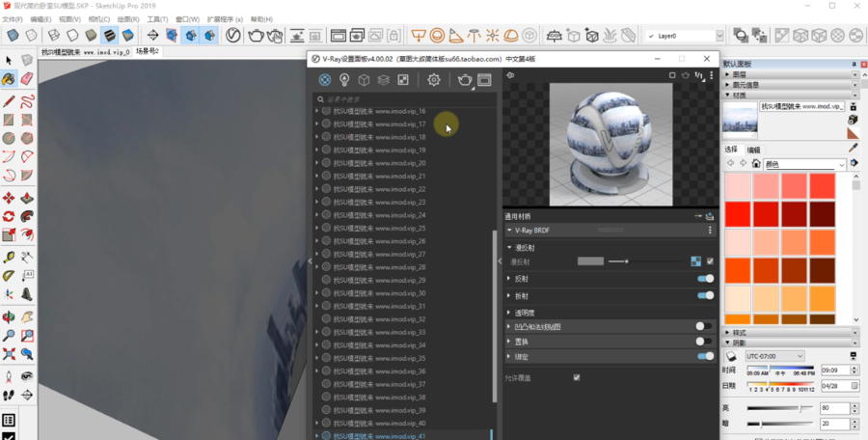Image resolution: width=868 pixels, height=440 pixels.
Task: Toggle the 折射 refraction switch
Action: [705, 295]
